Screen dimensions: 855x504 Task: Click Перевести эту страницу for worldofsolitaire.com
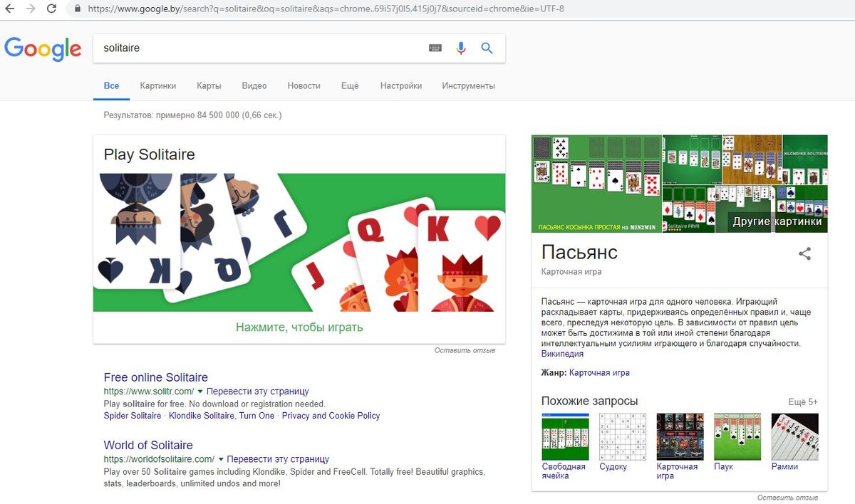coord(279,459)
